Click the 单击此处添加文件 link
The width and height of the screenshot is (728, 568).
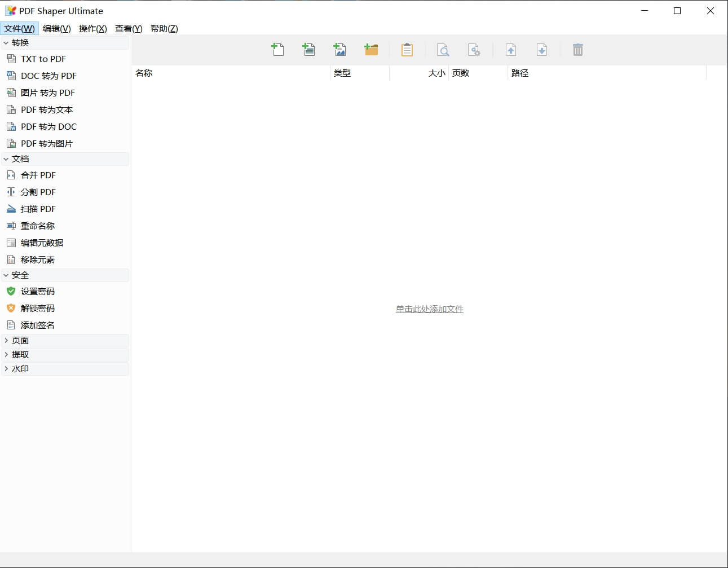pos(430,309)
